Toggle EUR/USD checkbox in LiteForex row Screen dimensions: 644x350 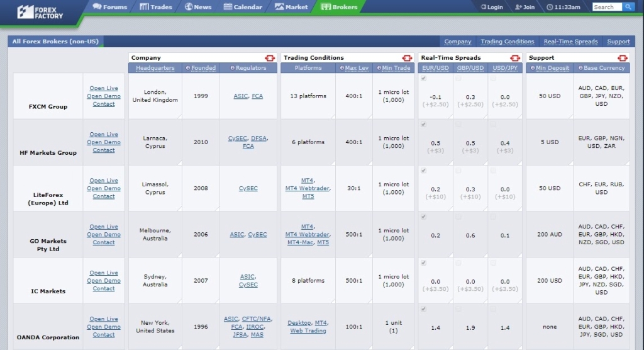(x=423, y=170)
